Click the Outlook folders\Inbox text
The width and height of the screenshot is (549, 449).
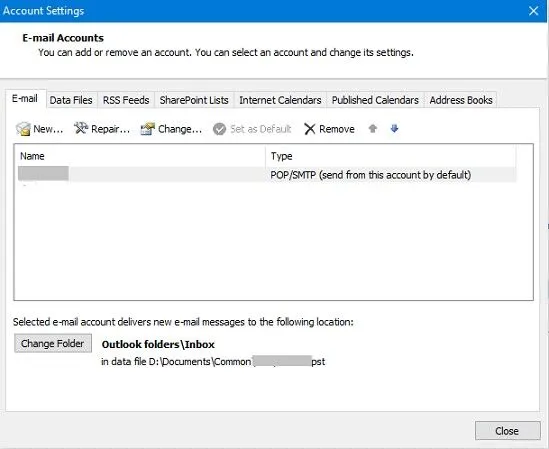point(158,344)
